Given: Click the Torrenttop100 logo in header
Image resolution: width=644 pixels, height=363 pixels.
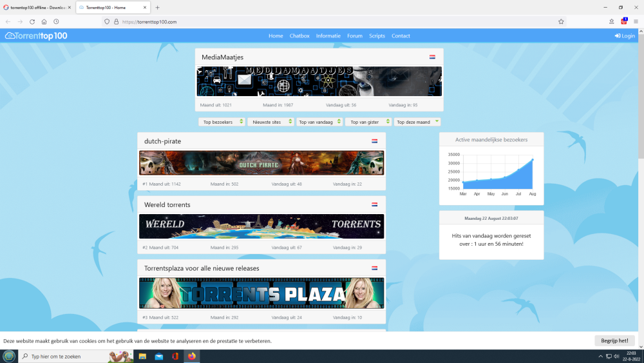Looking at the screenshot, I should point(36,36).
